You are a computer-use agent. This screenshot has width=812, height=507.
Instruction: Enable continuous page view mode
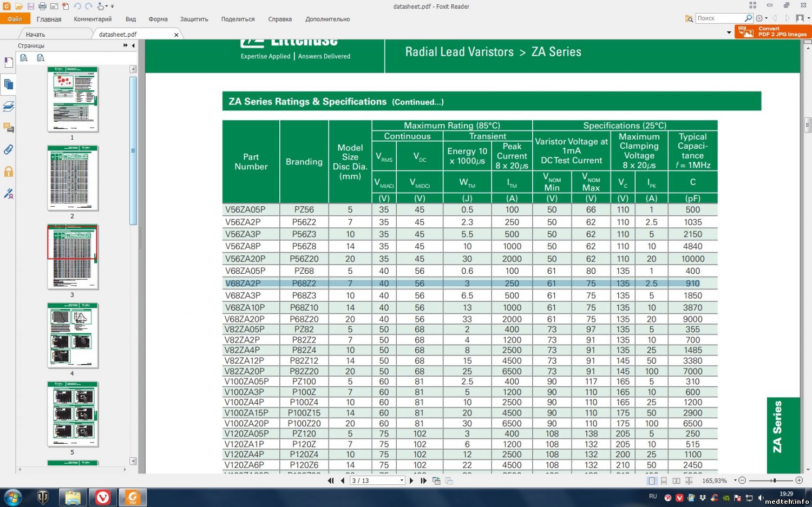(x=664, y=480)
